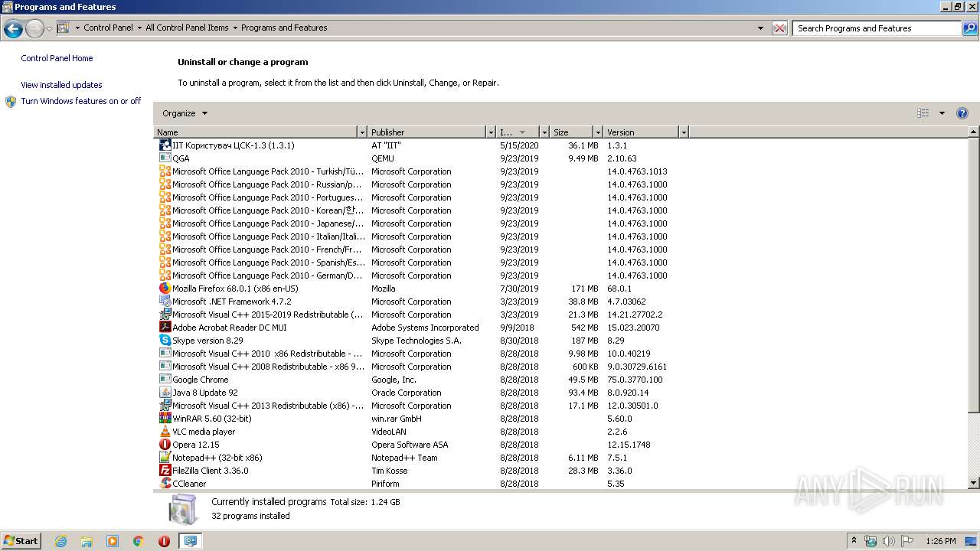Viewport: 980px width, 551px height.
Task: Open the Control Panel Home link
Action: (x=57, y=58)
